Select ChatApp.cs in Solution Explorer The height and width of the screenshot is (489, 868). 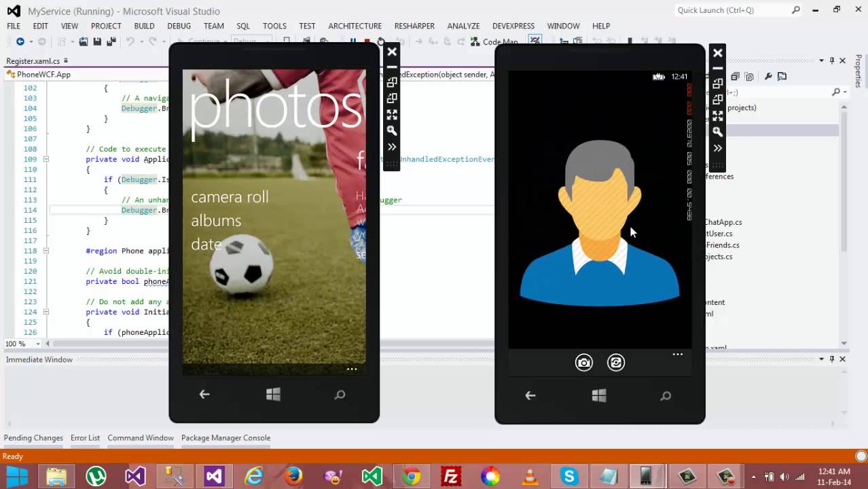(x=723, y=222)
